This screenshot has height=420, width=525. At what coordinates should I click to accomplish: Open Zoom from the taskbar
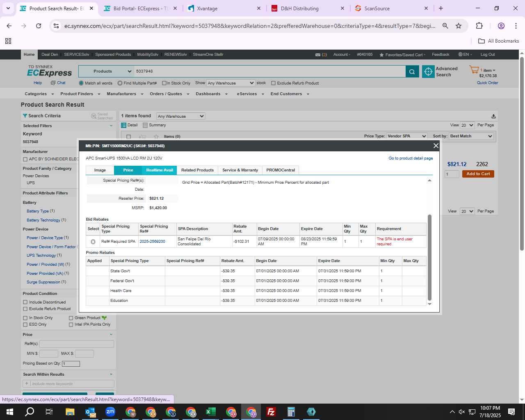[x=110, y=412]
